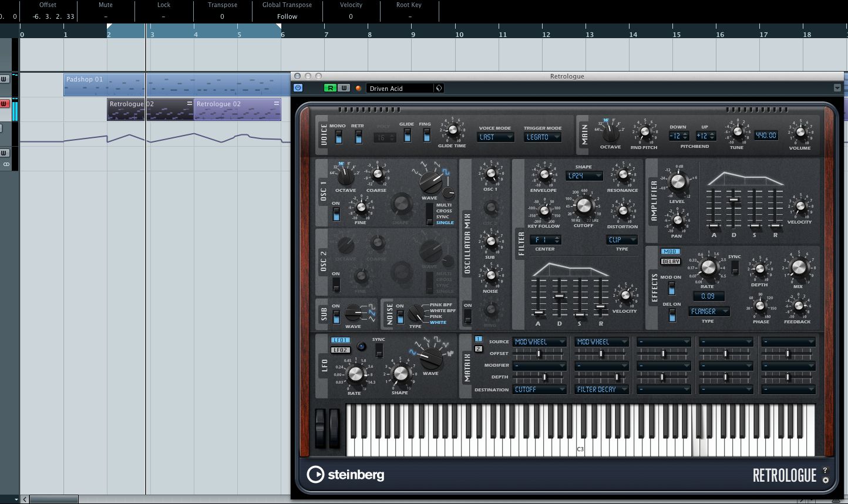Enable OSC 2 On switch
Screen dimensions: 848x504
pos(336,285)
